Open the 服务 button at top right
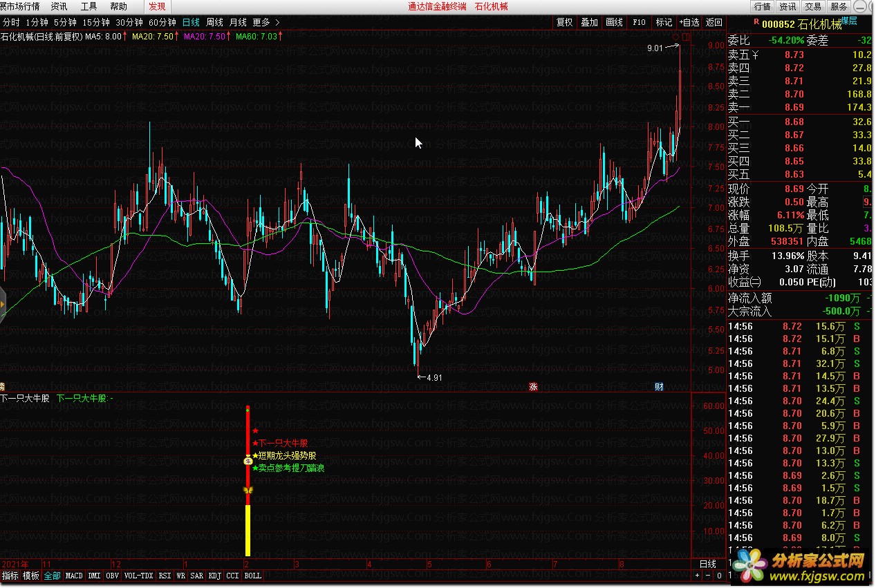 (839, 6)
